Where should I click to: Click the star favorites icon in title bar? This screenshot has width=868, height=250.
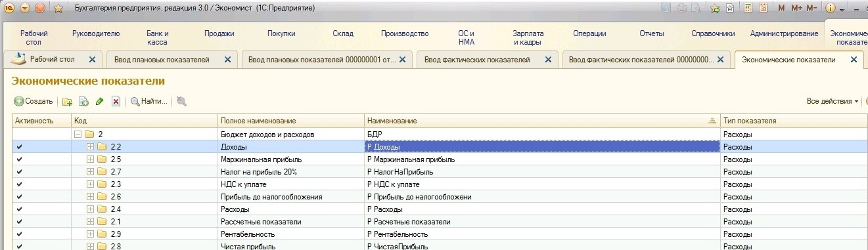[58, 9]
